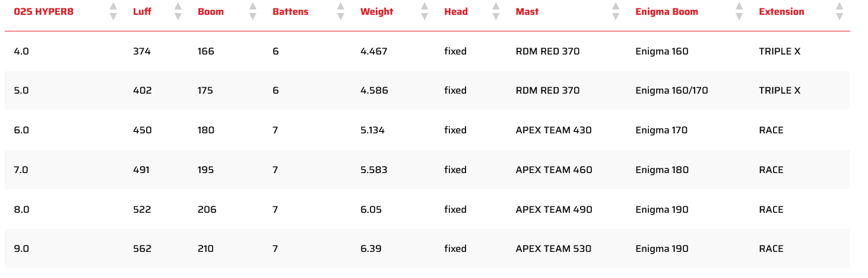Select the 9.0 sail size cell
868x278 pixels.
coord(21,249)
